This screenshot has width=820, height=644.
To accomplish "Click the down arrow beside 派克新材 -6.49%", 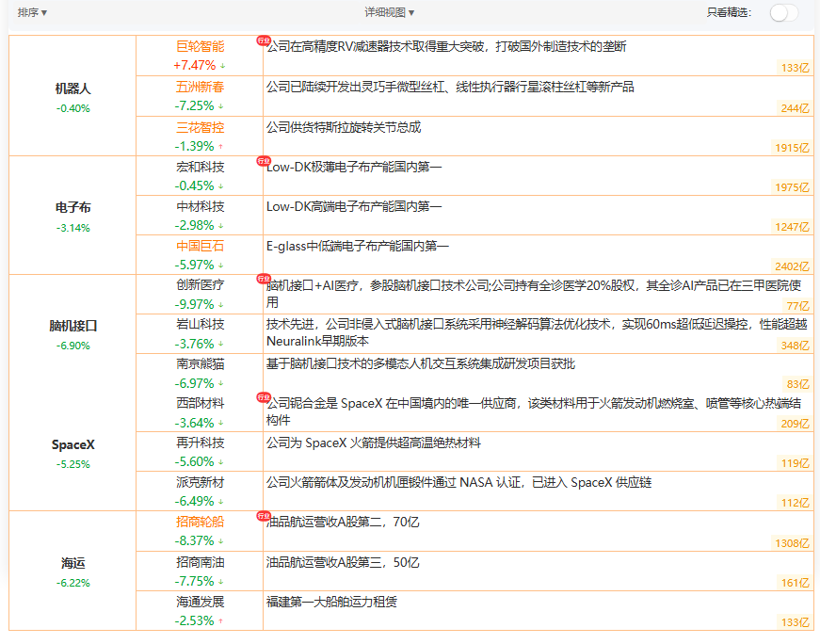I will (221, 502).
